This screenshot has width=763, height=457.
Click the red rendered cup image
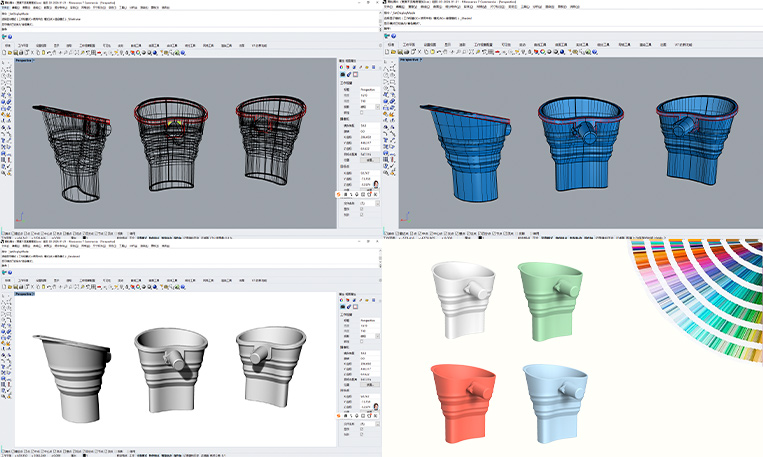click(x=463, y=403)
